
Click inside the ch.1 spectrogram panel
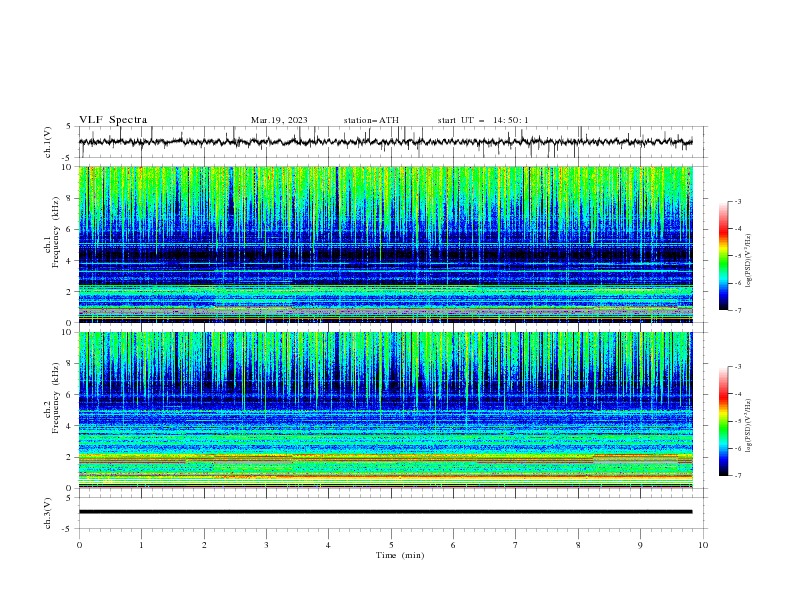click(385, 244)
